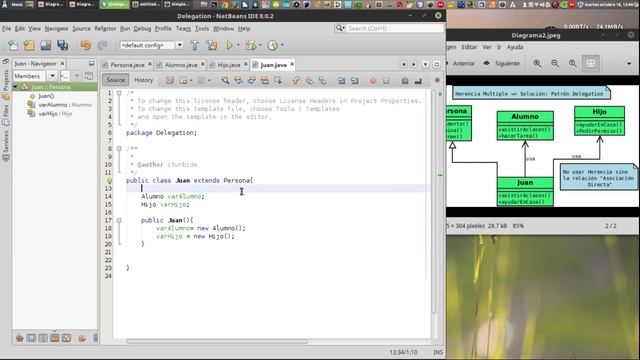Image resolution: width=640 pixels, height=360 pixels.
Task: Click the Search (Ctrl+I) field
Action: point(389,28)
